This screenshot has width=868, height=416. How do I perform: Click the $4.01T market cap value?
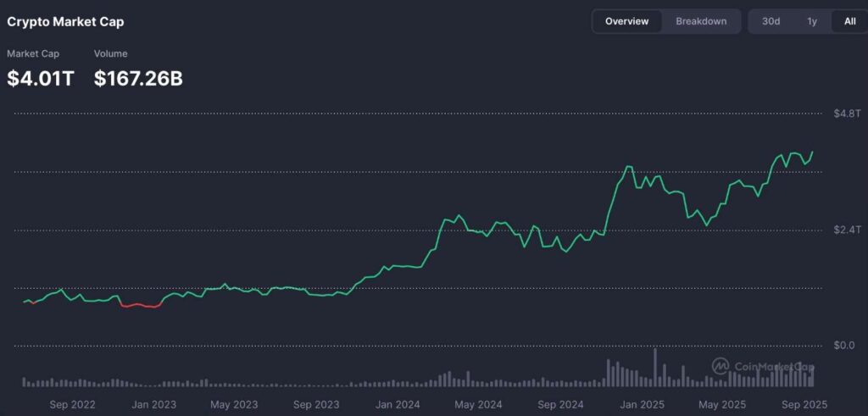click(41, 79)
